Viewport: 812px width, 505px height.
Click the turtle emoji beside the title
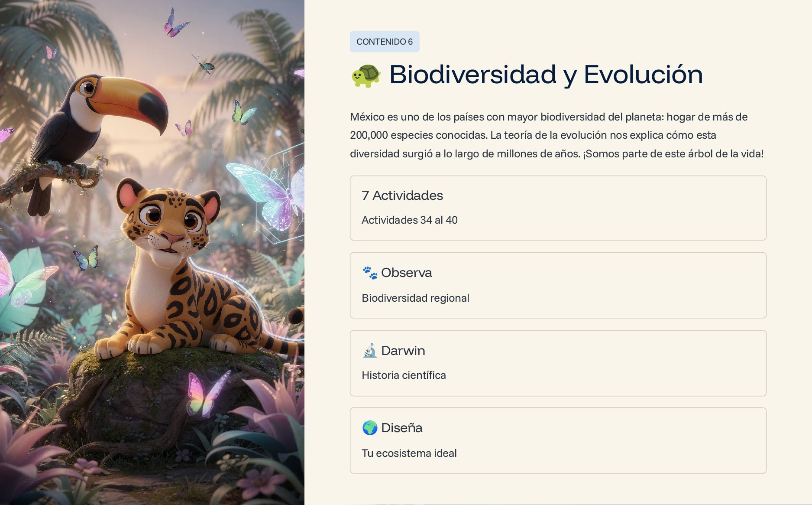[366, 75]
